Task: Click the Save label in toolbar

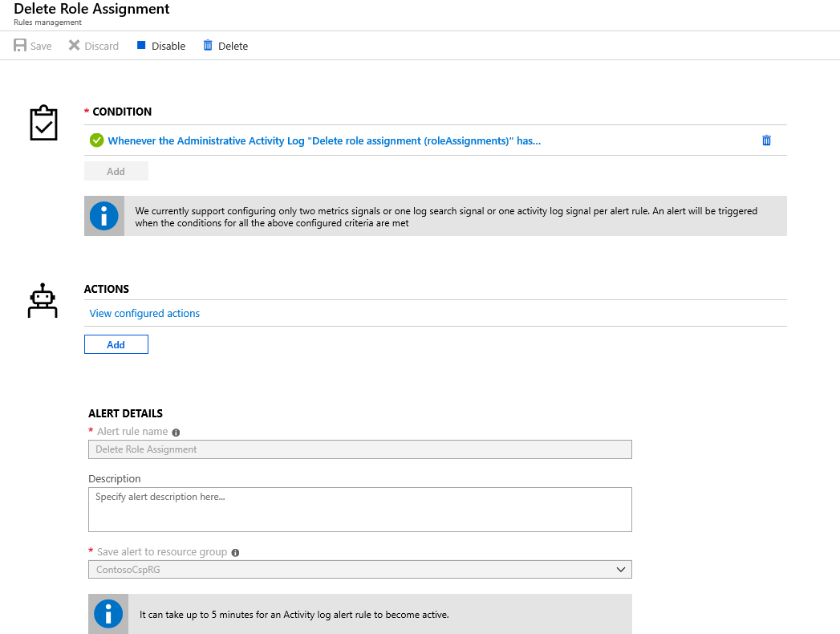Action: [x=41, y=46]
